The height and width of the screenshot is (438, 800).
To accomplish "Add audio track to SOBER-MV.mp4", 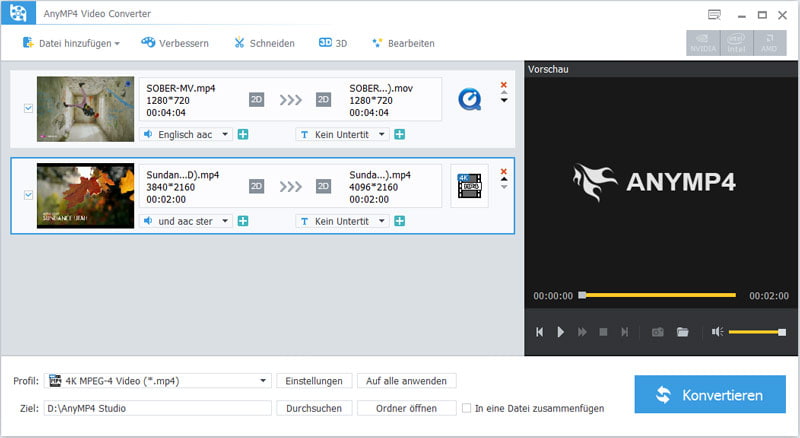I will pyautogui.click(x=243, y=134).
